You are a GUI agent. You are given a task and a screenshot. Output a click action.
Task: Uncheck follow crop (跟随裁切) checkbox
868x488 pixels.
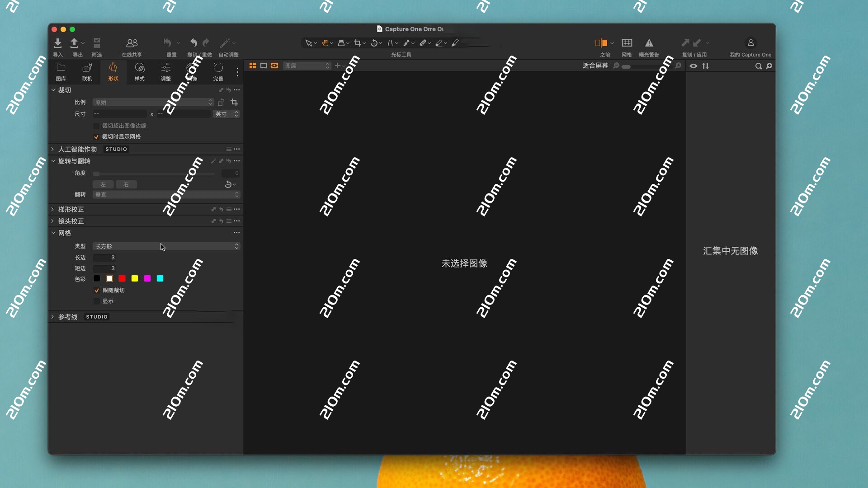coord(96,291)
